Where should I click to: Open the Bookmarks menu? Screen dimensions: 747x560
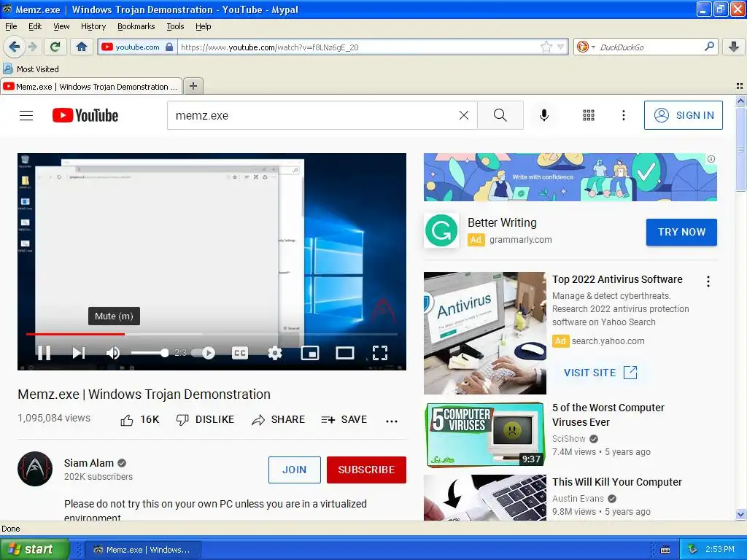pyautogui.click(x=136, y=26)
